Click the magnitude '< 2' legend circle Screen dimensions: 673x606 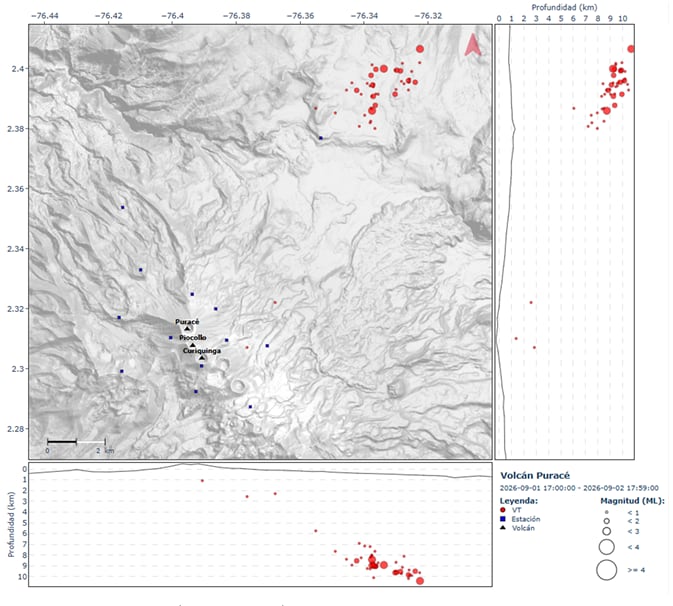point(606,521)
